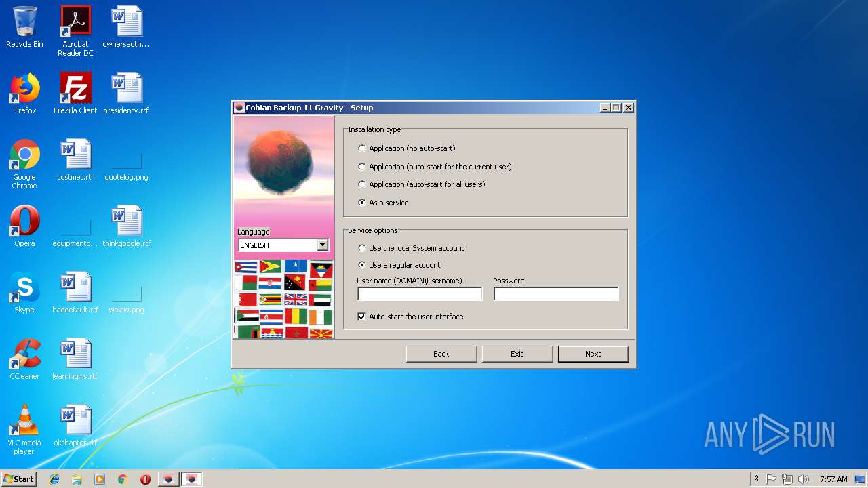Exit the Cobian Backup setup
Image resolution: width=868 pixels, height=488 pixels.
point(517,354)
